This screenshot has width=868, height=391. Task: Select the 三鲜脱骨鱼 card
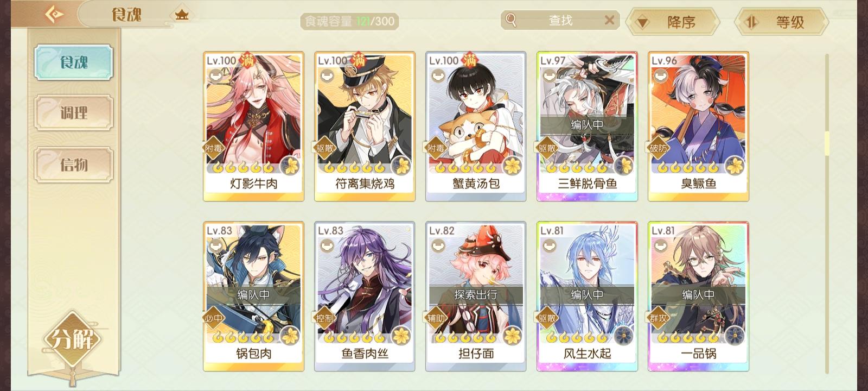pyautogui.click(x=587, y=127)
